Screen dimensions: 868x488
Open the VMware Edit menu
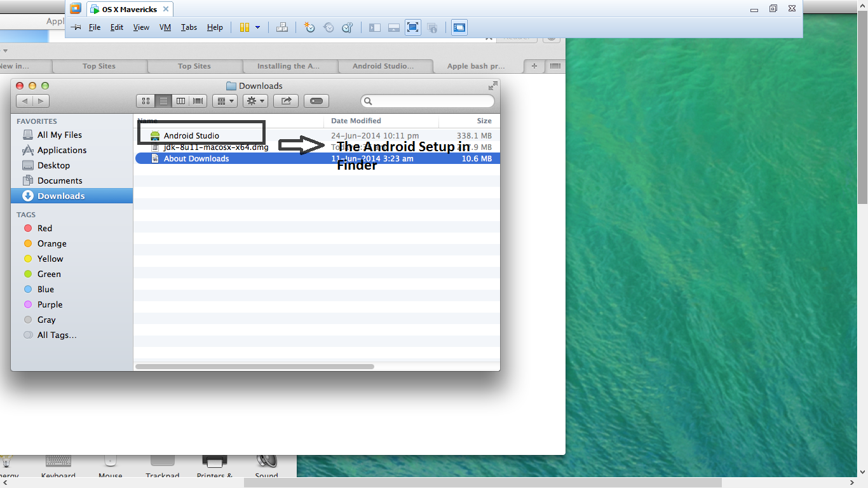(x=117, y=27)
